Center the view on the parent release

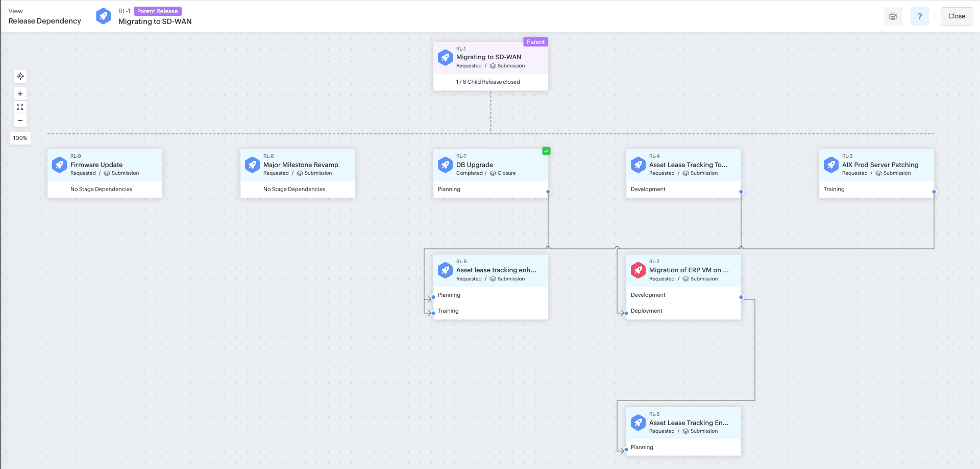[x=20, y=76]
